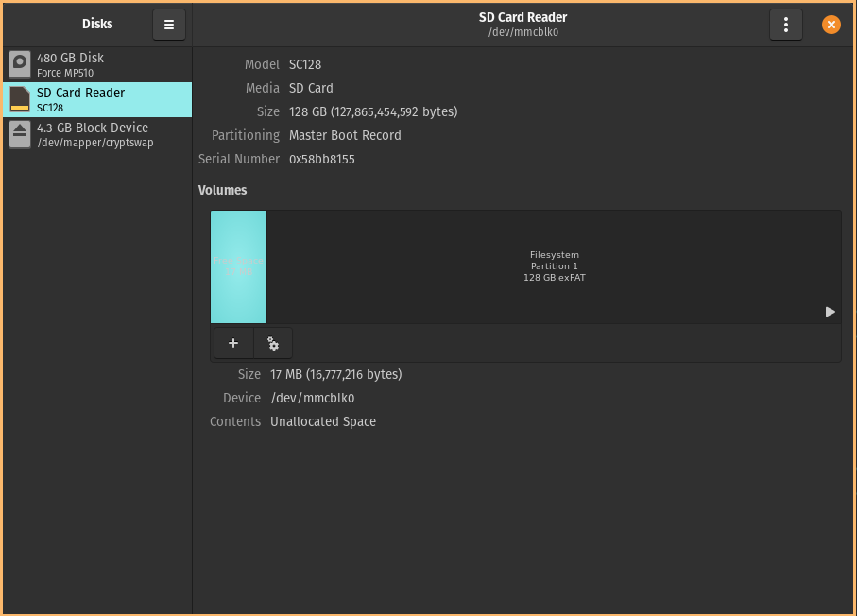Close the Disks window with orange button
The height and width of the screenshot is (616, 857).
pyautogui.click(x=831, y=25)
